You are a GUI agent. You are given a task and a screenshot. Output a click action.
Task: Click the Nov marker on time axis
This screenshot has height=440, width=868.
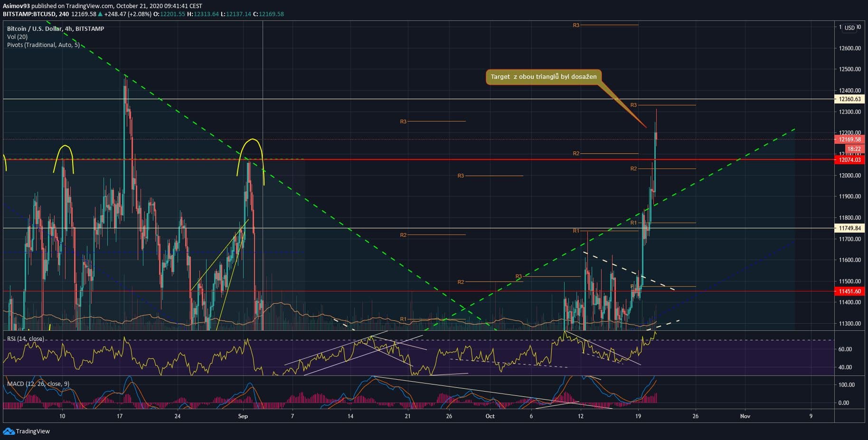point(745,416)
